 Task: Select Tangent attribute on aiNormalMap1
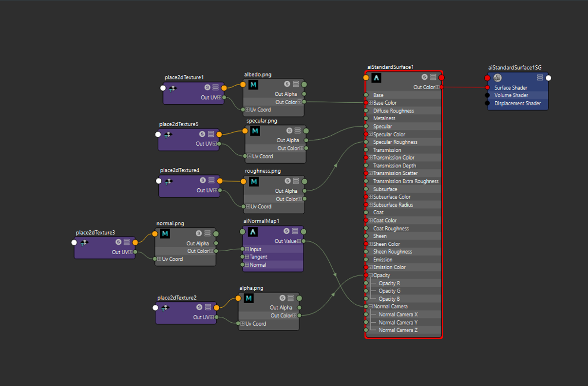pos(273,257)
